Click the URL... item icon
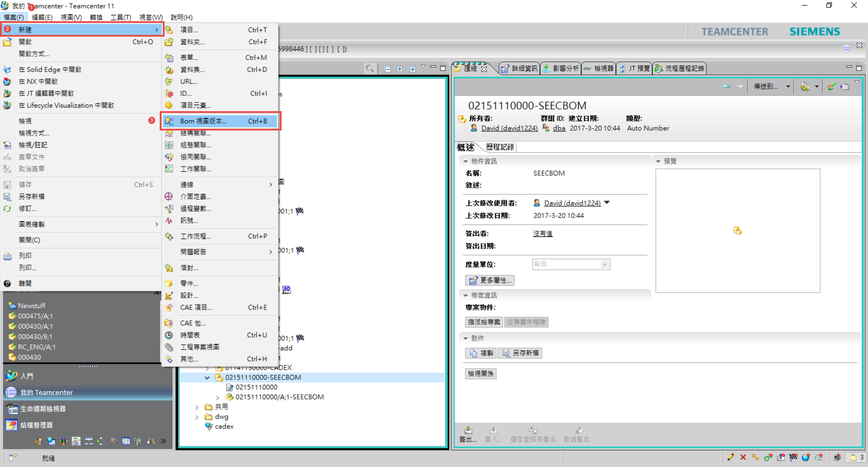The width and height of the screenshot is (868, 467). point(169,81)
